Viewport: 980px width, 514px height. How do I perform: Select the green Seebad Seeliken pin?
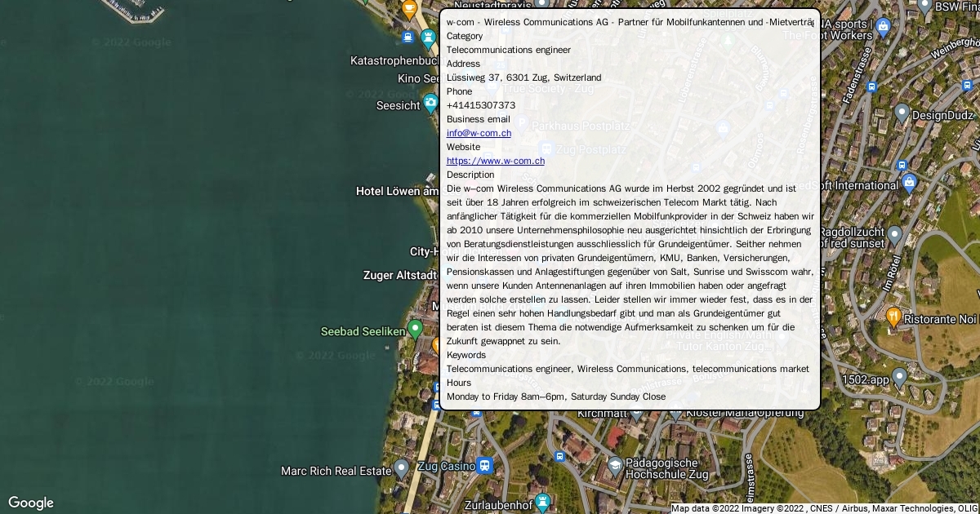click(415, 330)
